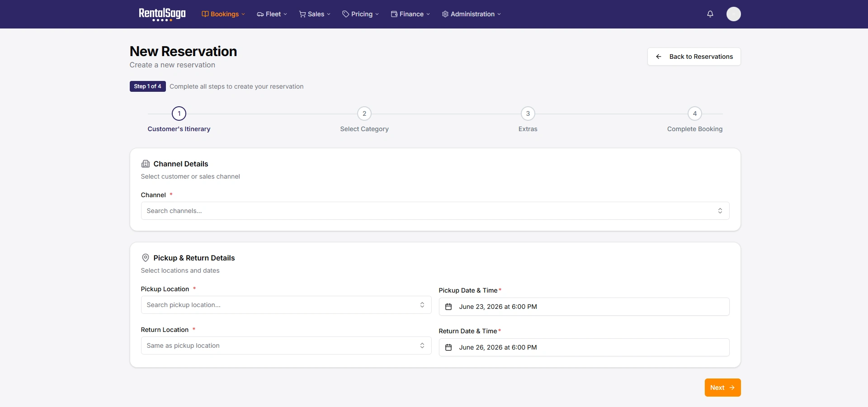Screen dimensions: 868x407
Task: Click the Return Location label
Action: tap(165, 330)
